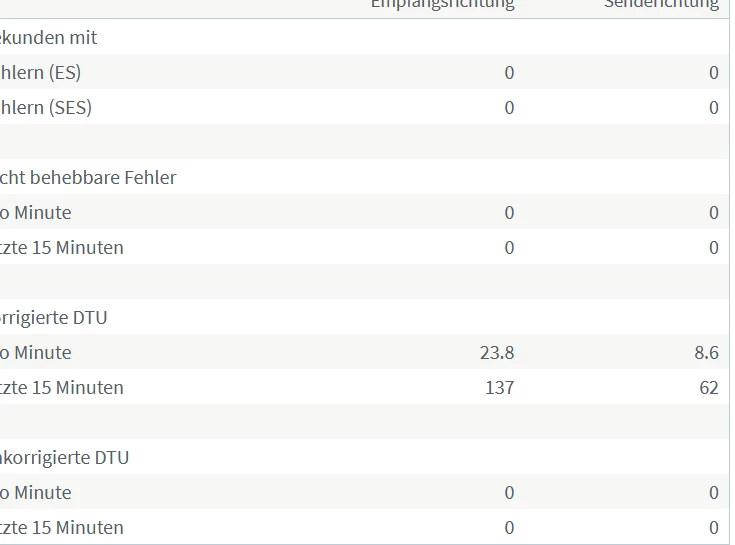
Task: Click the Senderichtung column header
Action: pyautogui.click(x=661, y=4)
